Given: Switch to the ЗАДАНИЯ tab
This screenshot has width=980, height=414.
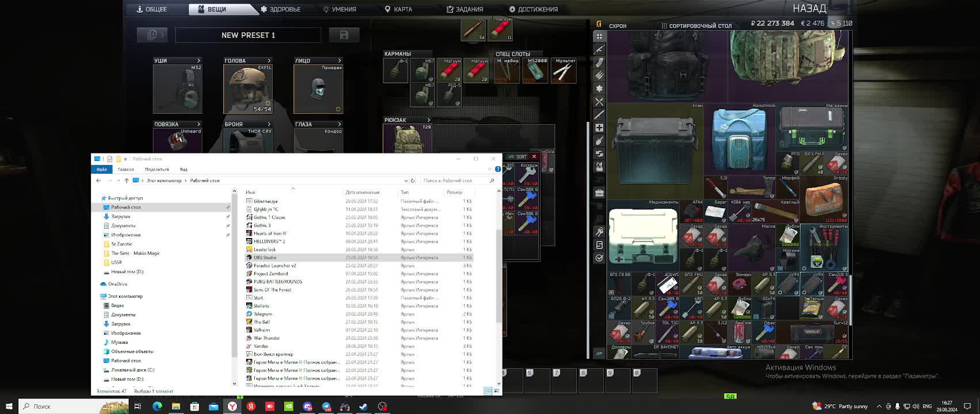Looking at the screenshot, I should pyautogui.click(x=465, y=9).
